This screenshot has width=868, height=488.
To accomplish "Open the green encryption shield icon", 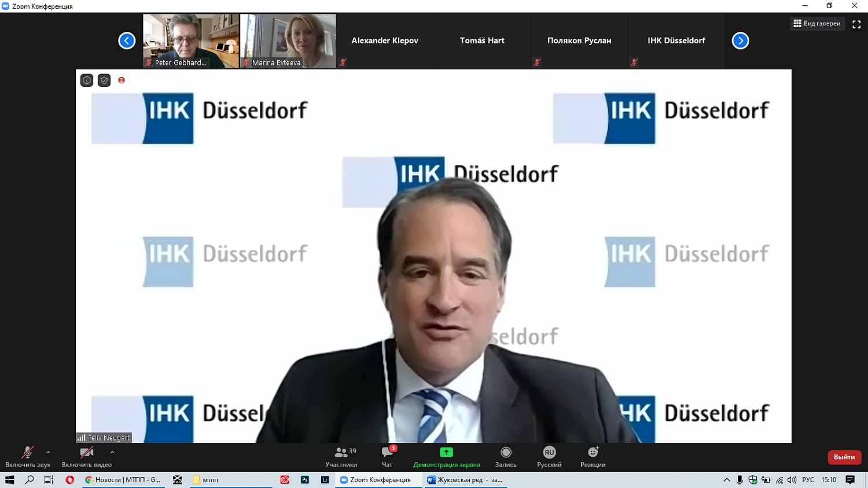I will tap(104, 80).
